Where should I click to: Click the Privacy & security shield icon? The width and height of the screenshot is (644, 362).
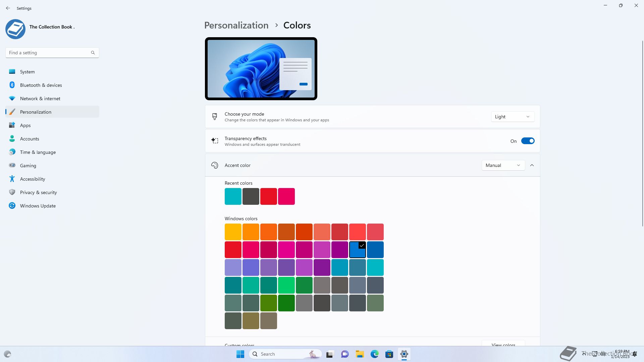(x=12, y=192)
